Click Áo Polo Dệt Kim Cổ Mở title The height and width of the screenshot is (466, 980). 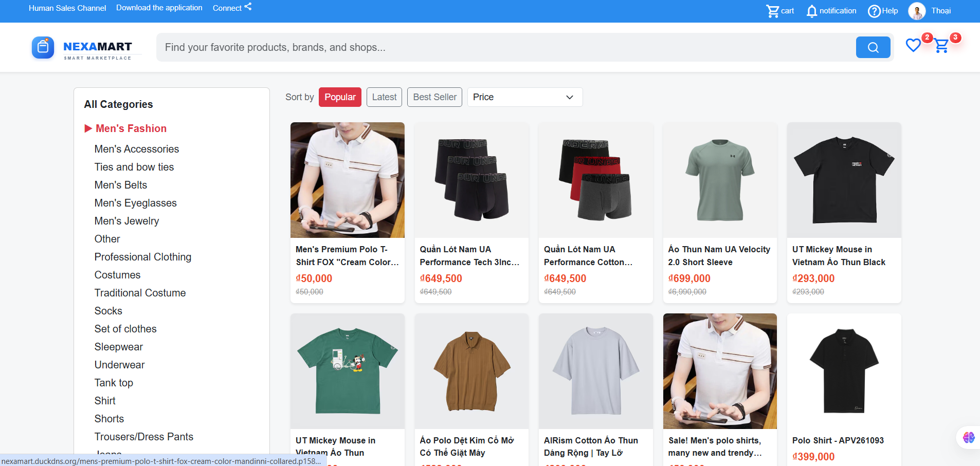(467, 446)
